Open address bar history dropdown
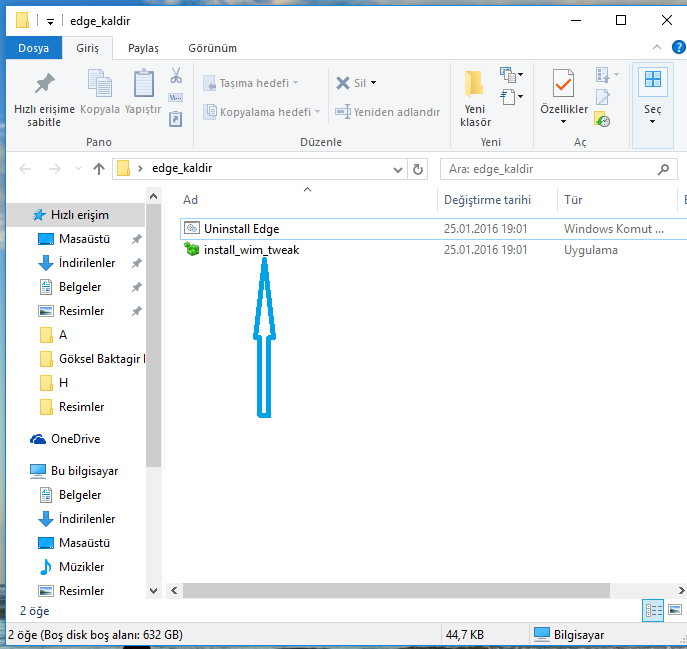The height and width of the screenshot is (649, 687). (398, 169)
